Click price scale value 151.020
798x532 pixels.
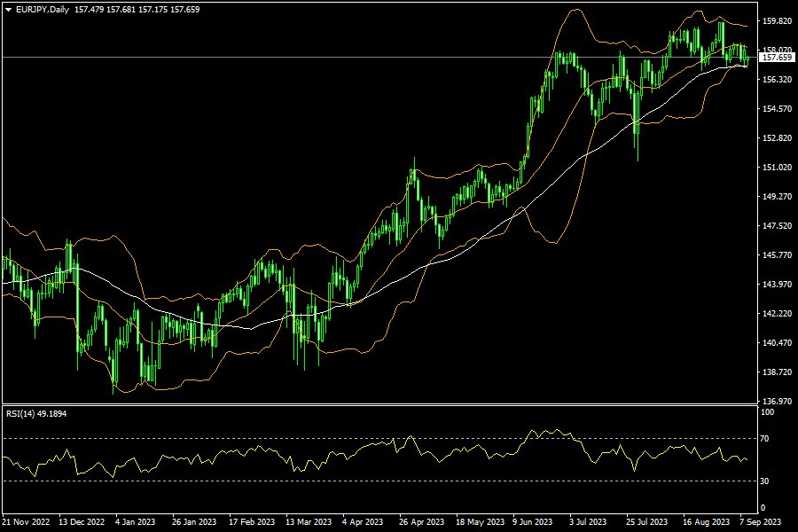(777, 167)
